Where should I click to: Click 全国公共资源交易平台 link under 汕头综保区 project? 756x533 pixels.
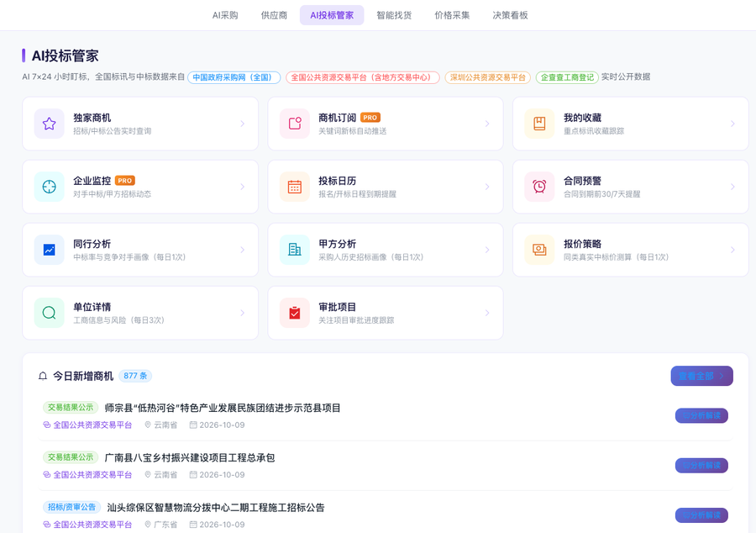[92, 525]
